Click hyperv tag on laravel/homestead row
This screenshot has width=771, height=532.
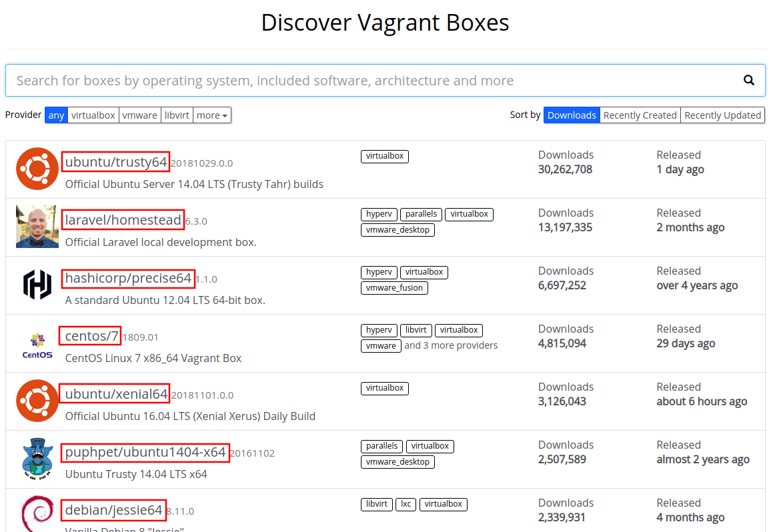379,215
